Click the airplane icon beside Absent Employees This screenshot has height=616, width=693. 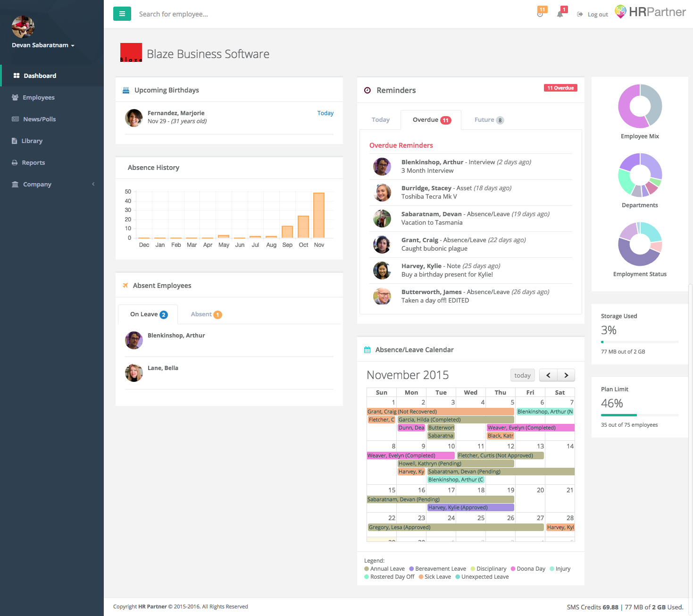[x=125, y=285]
